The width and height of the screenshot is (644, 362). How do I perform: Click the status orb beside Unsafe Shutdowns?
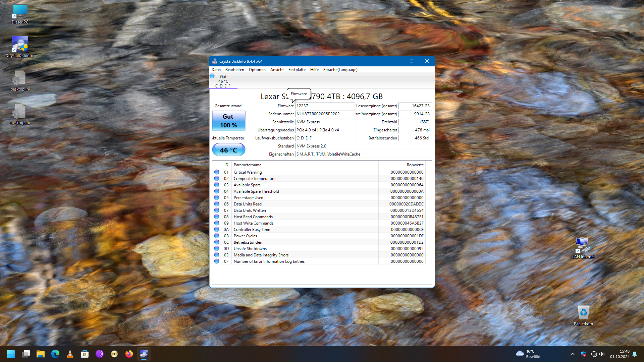pos(217,248)
